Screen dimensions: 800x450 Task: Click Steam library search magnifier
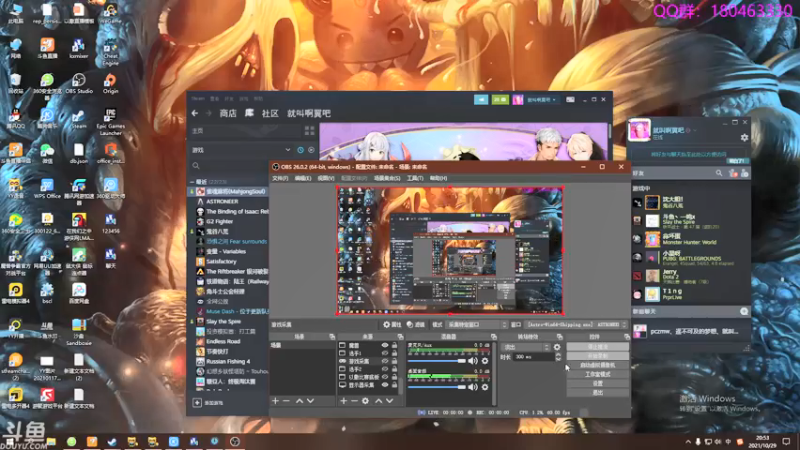pos(196,166)
